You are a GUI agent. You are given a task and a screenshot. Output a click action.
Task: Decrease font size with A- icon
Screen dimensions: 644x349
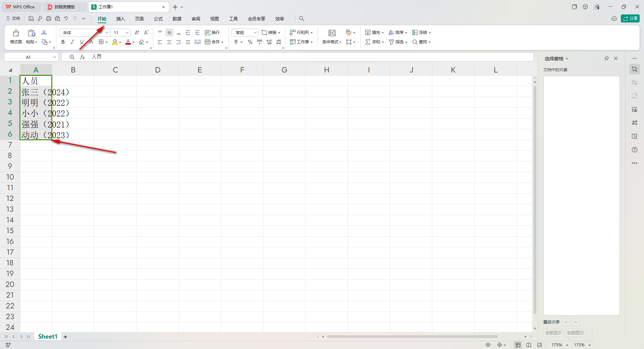point(146,33)
